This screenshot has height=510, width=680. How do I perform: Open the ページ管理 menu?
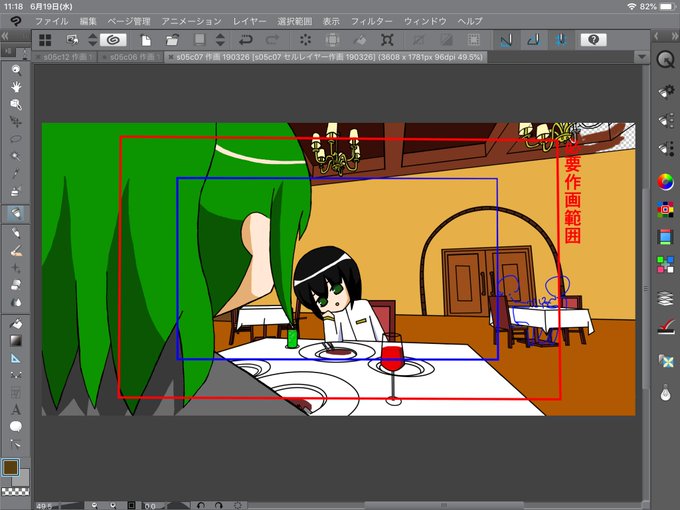click(x=129, y=21)
